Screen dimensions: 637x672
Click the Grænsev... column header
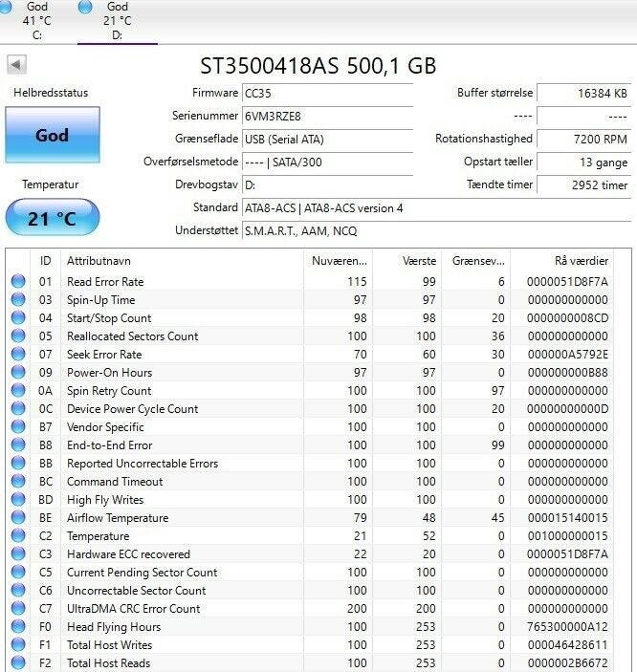click(476, 261)
